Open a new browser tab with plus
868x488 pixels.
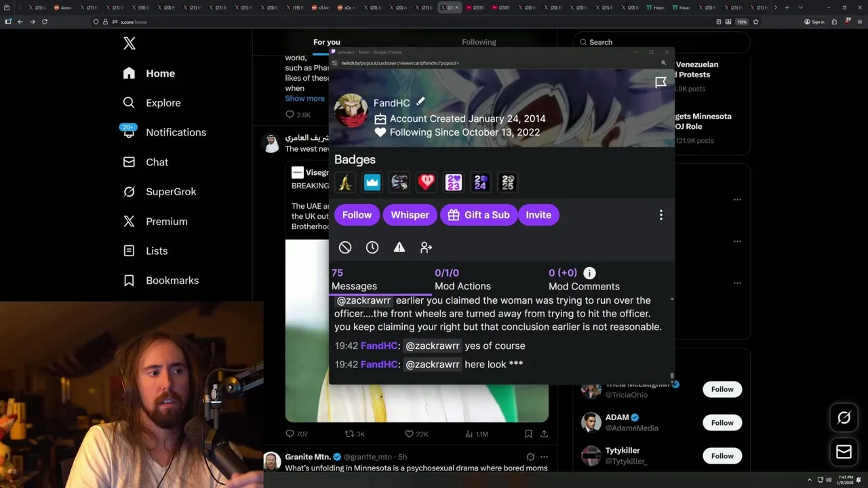click(787, 7)
